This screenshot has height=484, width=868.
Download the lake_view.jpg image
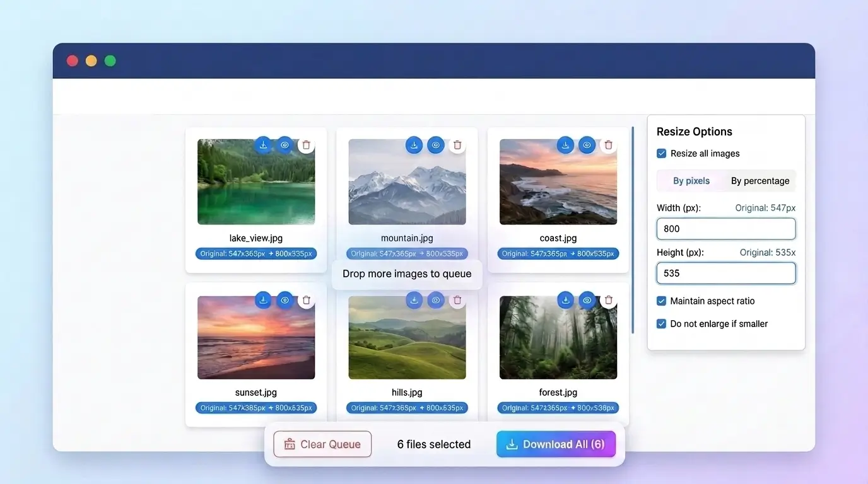pyautogui.click(x=263, y=145)
